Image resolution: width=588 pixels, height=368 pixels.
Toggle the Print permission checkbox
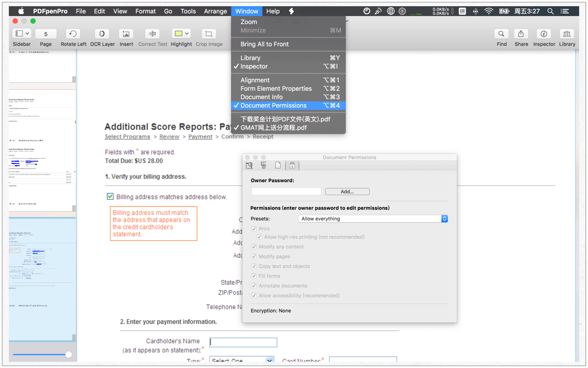254,229
